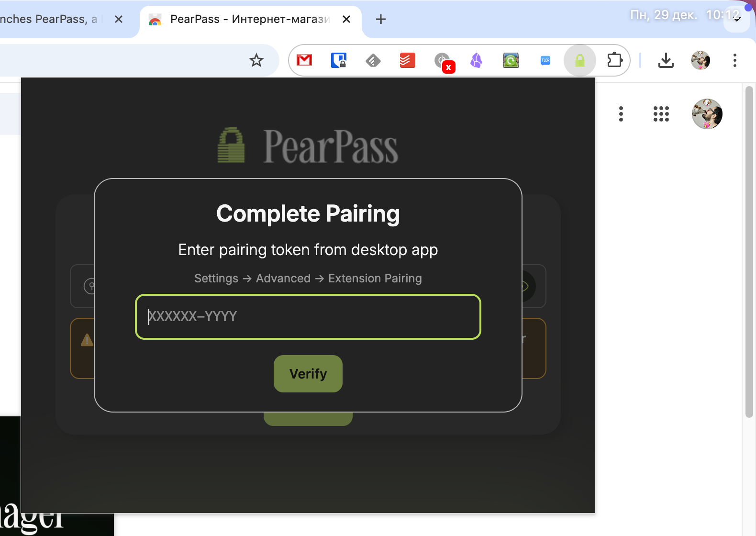The width and height of the screenshot is (756, 536).
Task: Focus the XXXXXX-YYYY pairing token field
Action: pos(308,317)
